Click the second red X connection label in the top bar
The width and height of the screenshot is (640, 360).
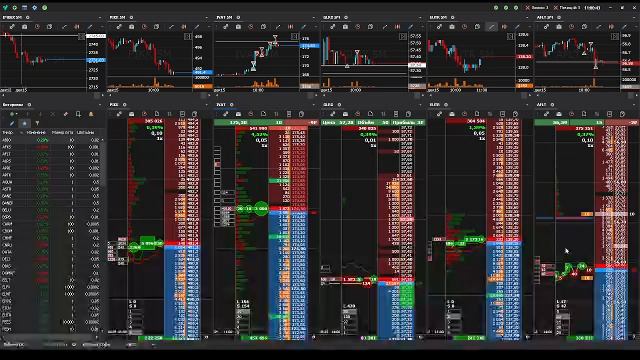[x=567, y=7]
